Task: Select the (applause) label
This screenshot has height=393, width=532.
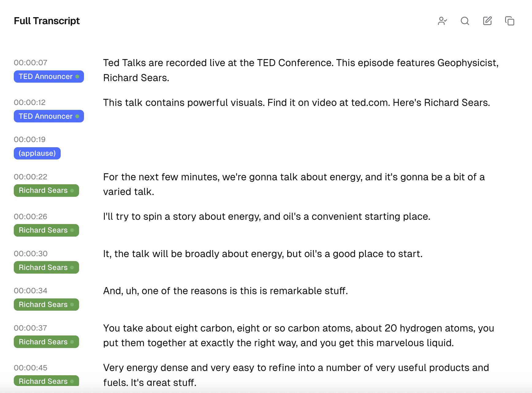Action: [37, 153]
